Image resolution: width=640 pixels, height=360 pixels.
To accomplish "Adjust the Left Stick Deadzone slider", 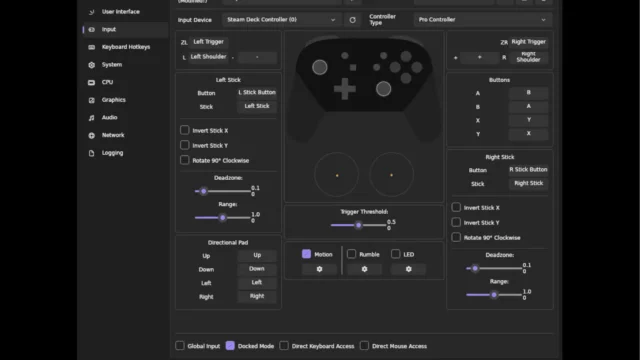I will pyautogui.click(x=222, y=191).
